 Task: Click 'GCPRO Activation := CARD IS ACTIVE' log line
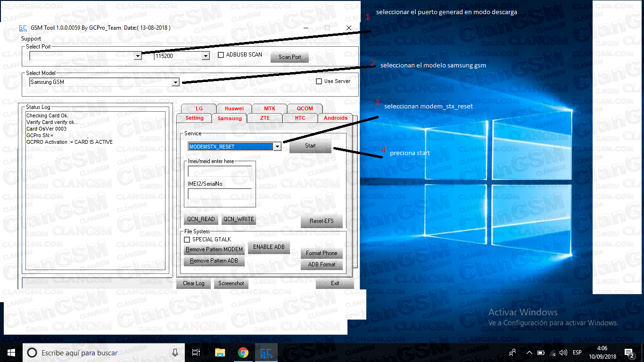click(69, 142)
